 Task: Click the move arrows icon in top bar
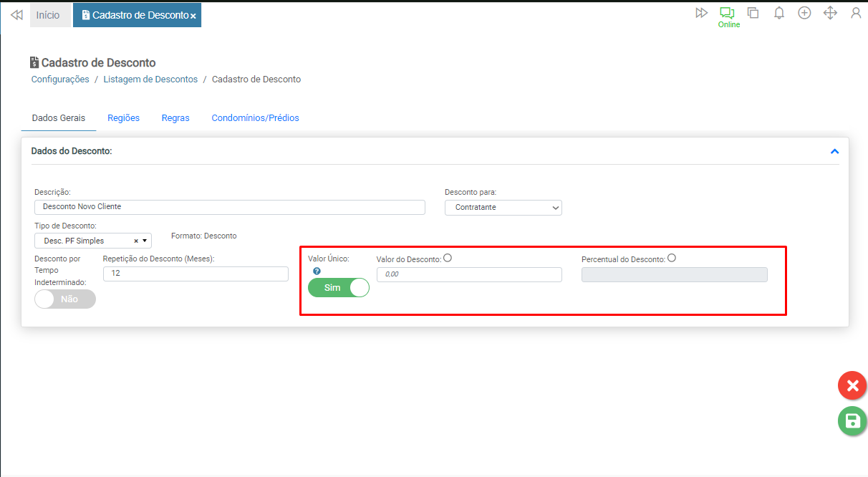click(830, 13)
